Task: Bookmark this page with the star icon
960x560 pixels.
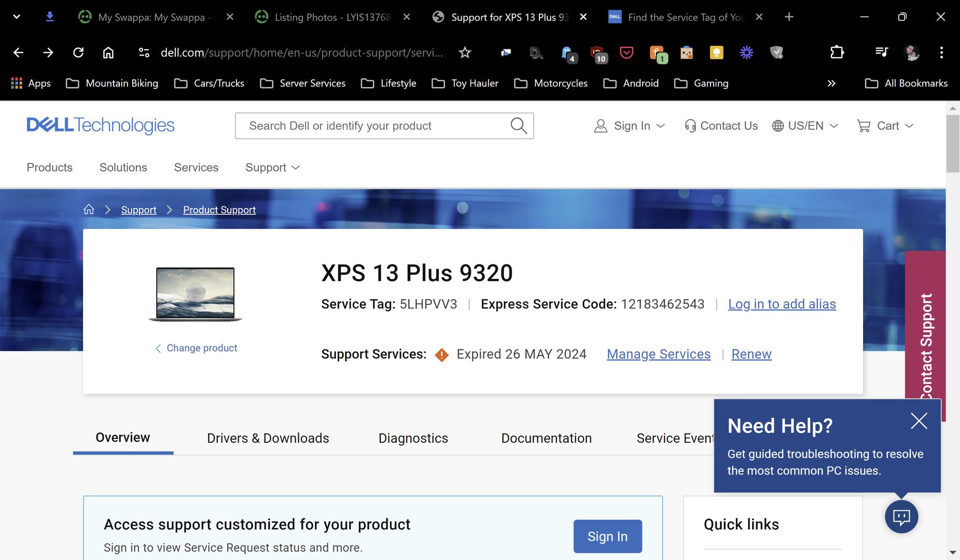Action: tap(465, 52)
